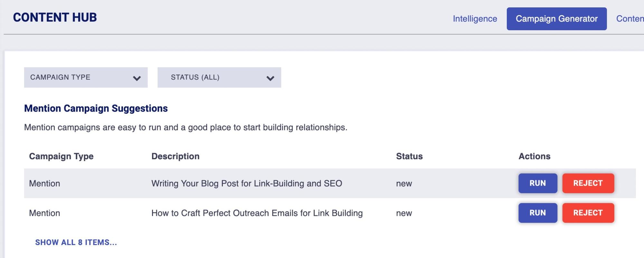Click the Actions column header
Image resolution: width=644 pixels, height=258 pixels.
point(534,156)
